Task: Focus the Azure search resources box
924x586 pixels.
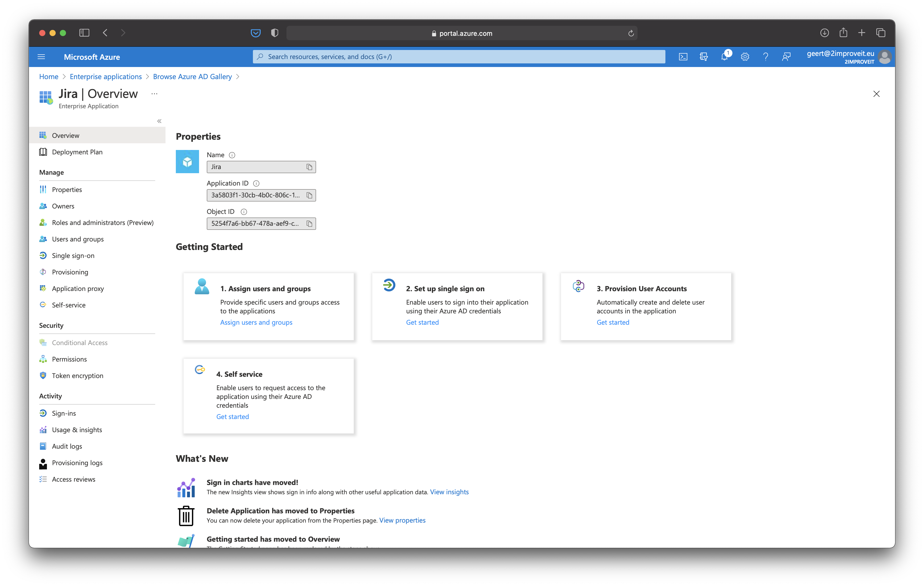Action: [459, 57]
